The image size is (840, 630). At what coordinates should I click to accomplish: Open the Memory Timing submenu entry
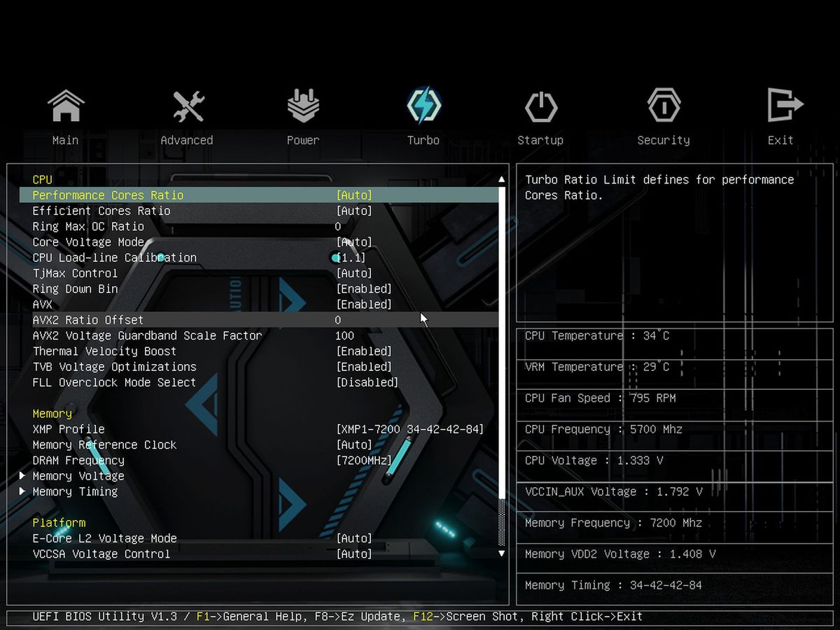click(75, 491)
